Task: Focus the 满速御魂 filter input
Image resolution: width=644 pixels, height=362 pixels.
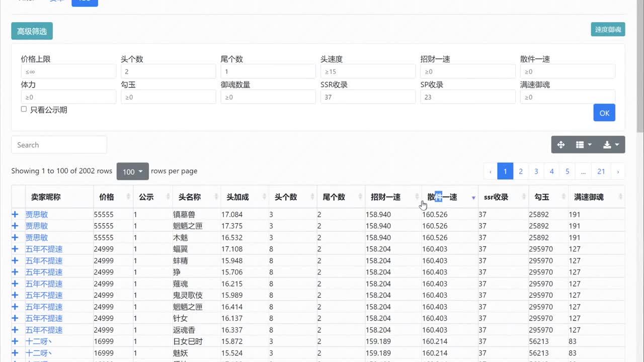Action: [x=568, y=97]
